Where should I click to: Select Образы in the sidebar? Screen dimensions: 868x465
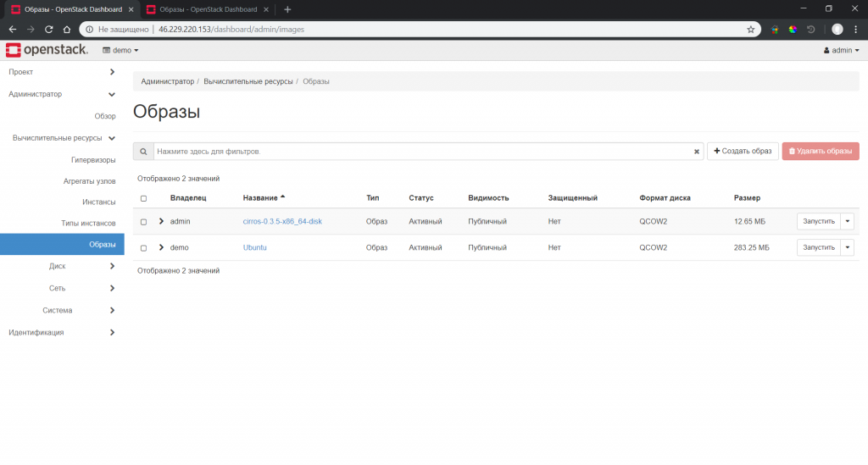62,245
